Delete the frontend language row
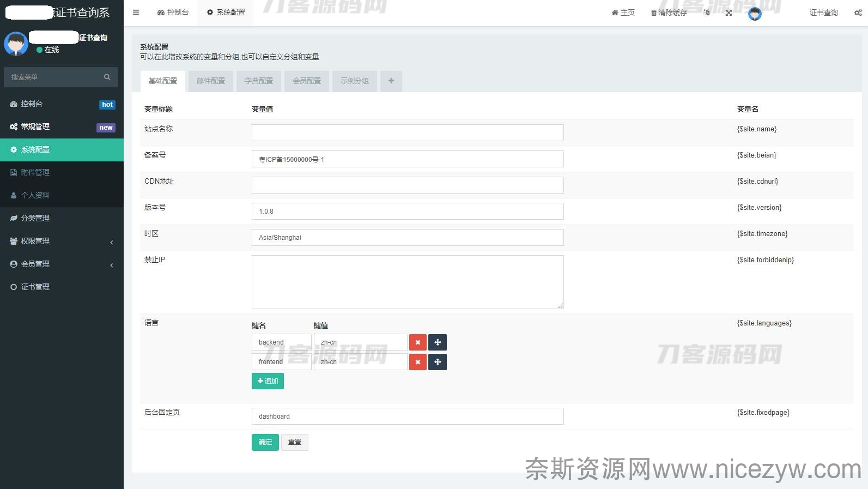The image size is (868, 489). (417, 362)
